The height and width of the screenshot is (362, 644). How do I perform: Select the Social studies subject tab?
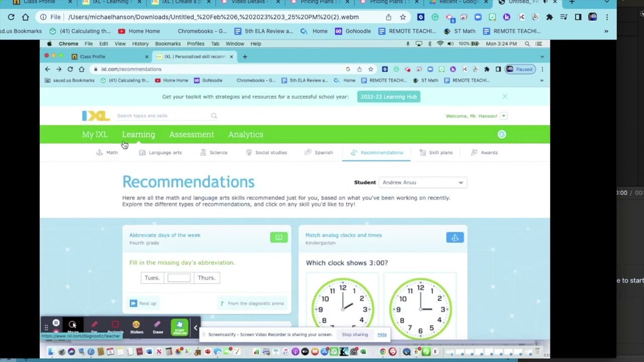coord(266,152)
